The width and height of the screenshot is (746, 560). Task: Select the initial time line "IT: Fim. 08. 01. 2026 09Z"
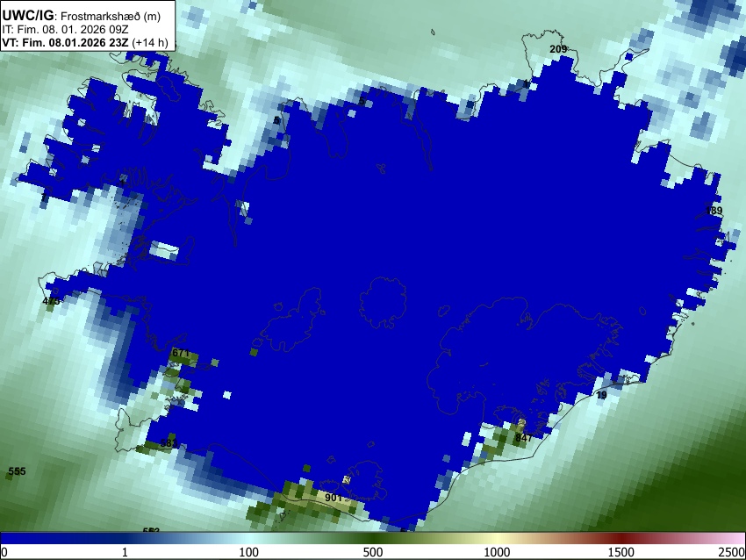coord(65,30)
